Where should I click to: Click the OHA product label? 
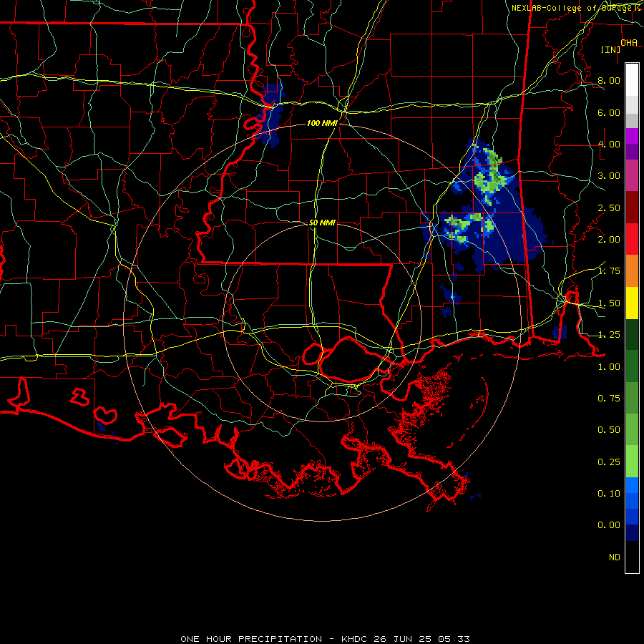(629, 42)
